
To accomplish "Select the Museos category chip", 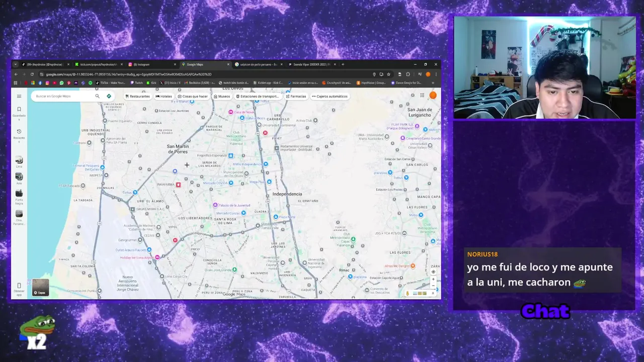I will 222,96.
